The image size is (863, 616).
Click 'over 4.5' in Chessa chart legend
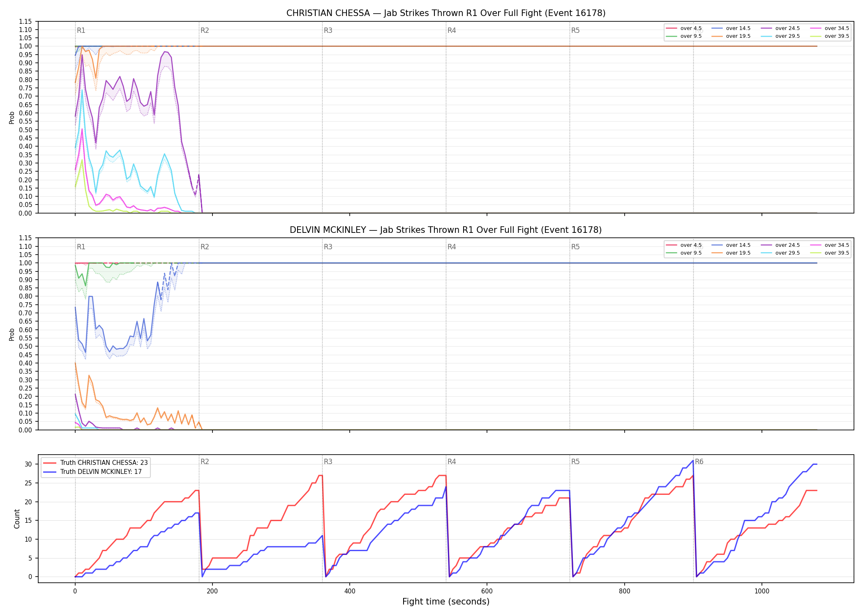[691, 28]
